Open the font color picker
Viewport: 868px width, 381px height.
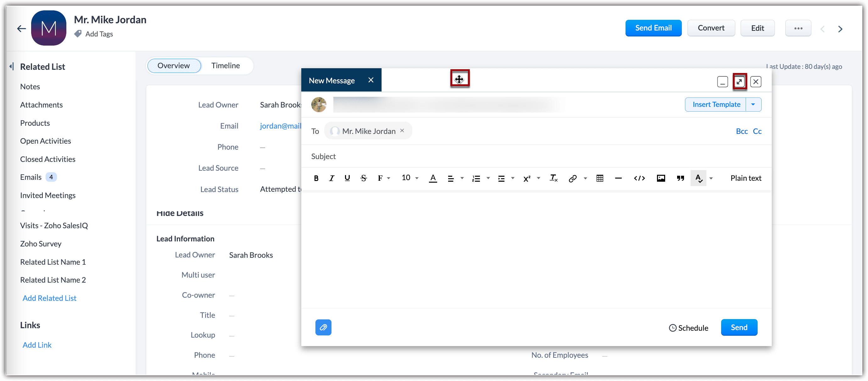click(x=433, y=178)
